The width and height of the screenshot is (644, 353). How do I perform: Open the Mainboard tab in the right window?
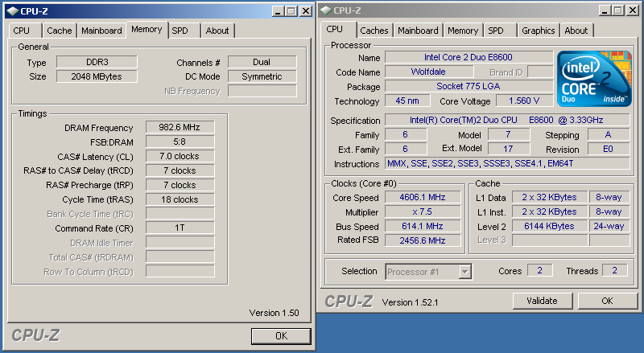click(x=418, y=31)
